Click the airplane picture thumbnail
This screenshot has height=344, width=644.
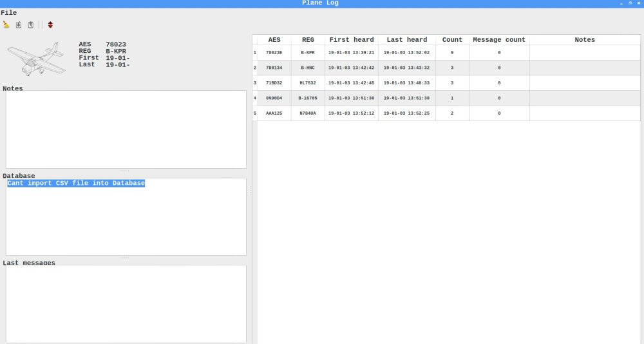click(x=36, y=59)
